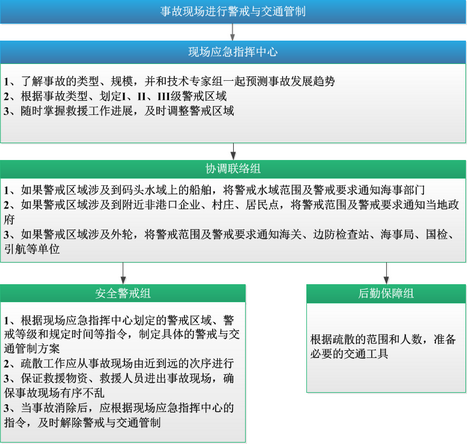Click the text 及时解除警戒与交通管制
The image size is (467, 444).
click(99, 423)
